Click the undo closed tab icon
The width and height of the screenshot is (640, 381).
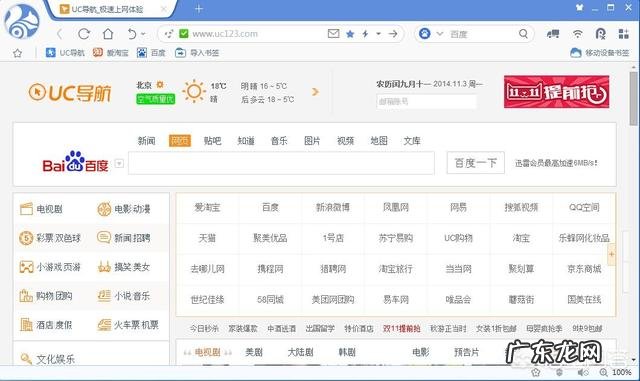(x=132, y=34)
